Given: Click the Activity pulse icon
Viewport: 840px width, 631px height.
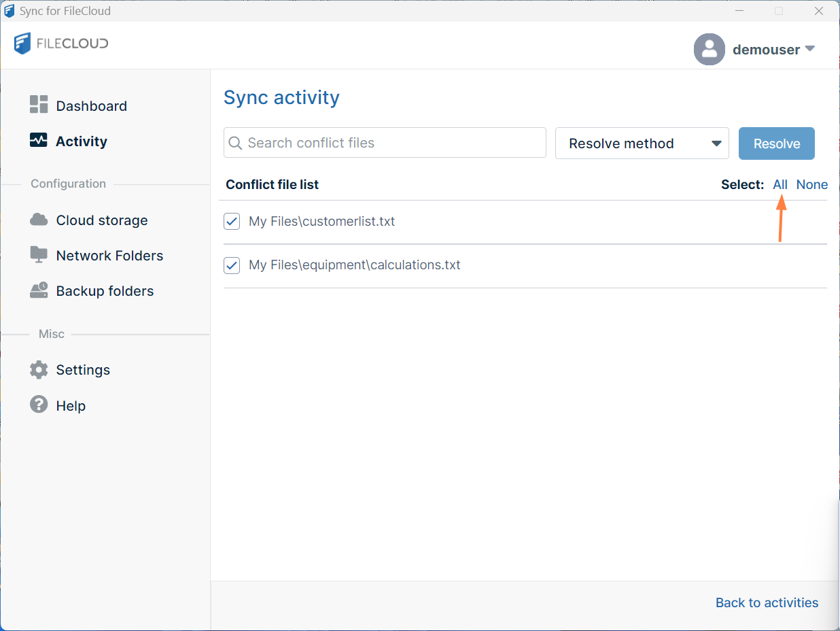Looking at the screenshot, I should tap(39, 140).
